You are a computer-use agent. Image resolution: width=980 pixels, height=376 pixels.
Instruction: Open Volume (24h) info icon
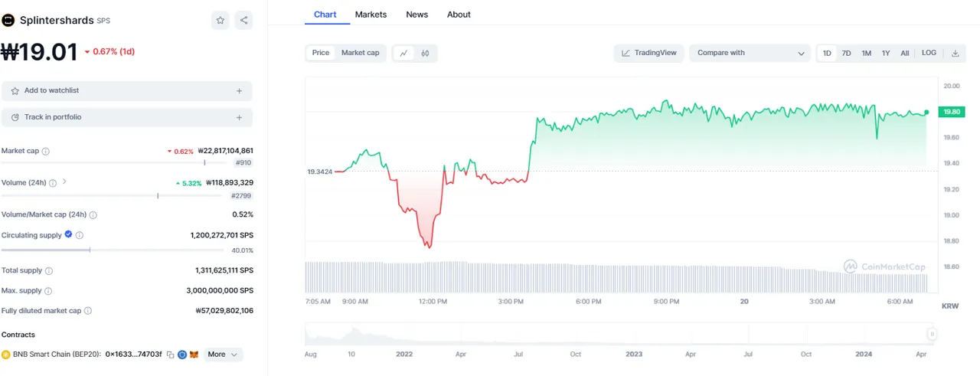[53, 183]
